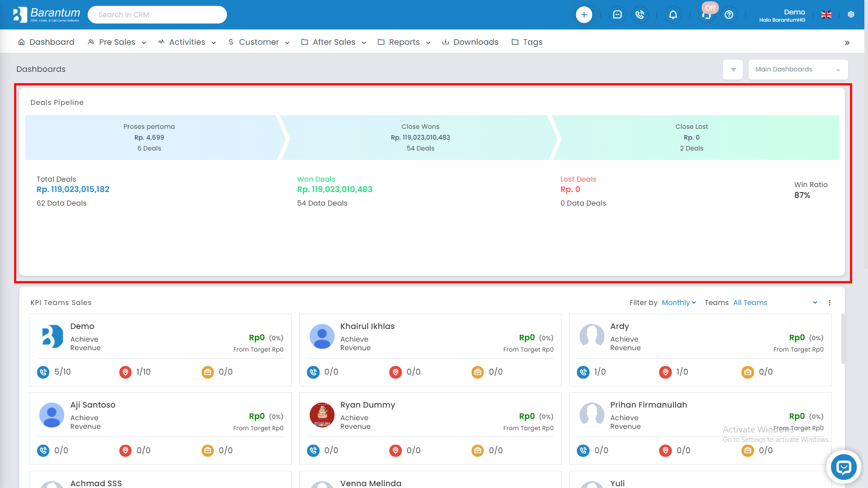Click Khairul Ikhlas briefcase icon
Screen dimensions: 868x488
tap(477, 372)
